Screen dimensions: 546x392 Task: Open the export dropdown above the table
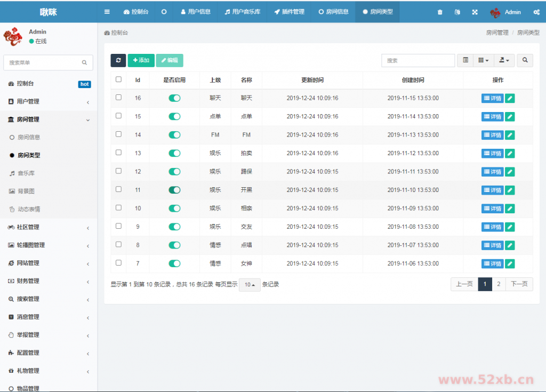503,60
